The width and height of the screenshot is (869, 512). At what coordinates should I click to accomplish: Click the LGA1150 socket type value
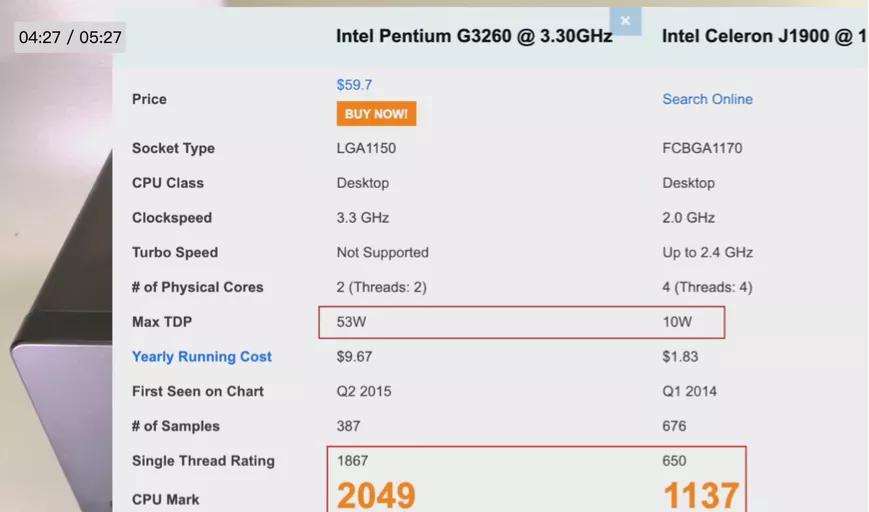point(366,148)
